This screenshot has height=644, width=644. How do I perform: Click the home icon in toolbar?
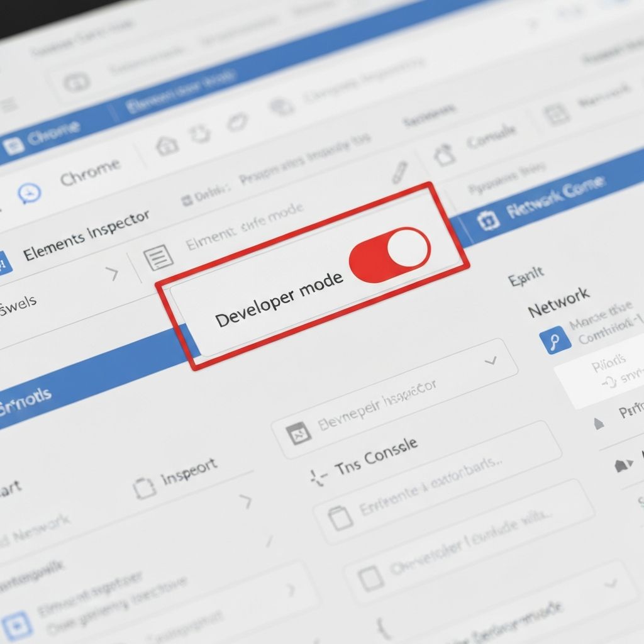click(167, 146)
